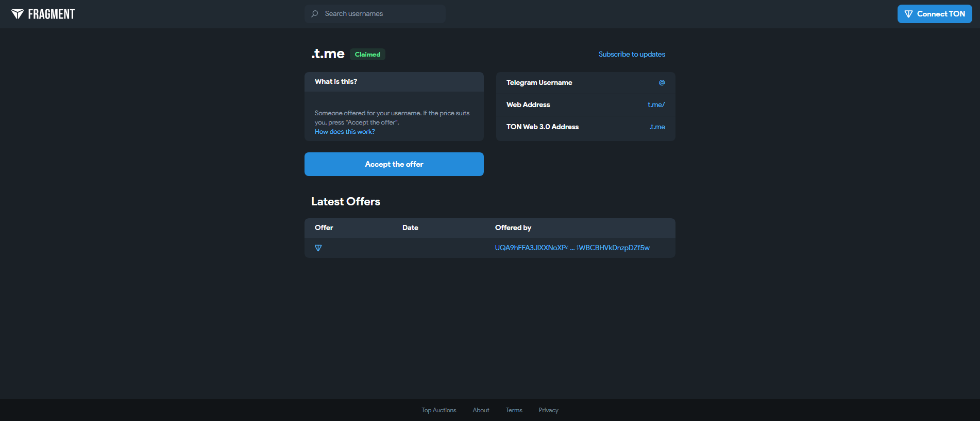The width and height of the screenshot is (980, 421).
Task: Open the TON Web 3.0 .t.me link
Action: coord(657,127)
